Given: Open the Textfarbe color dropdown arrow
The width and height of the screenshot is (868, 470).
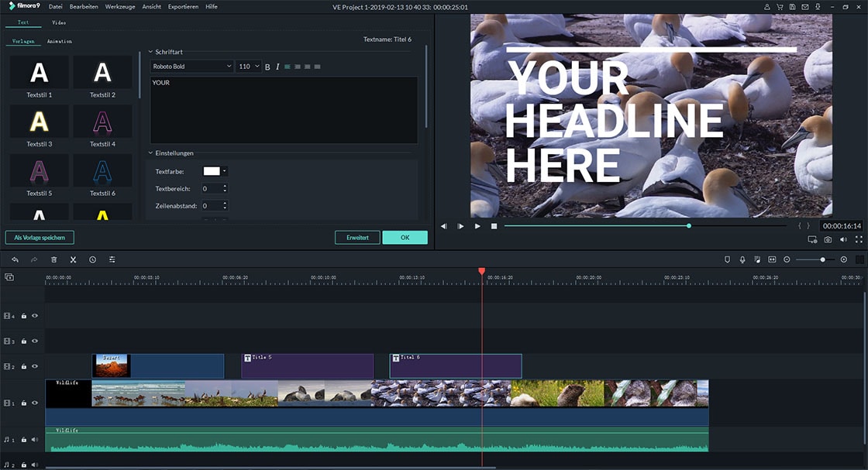Looking at the screenshot, I should [224, 171].
